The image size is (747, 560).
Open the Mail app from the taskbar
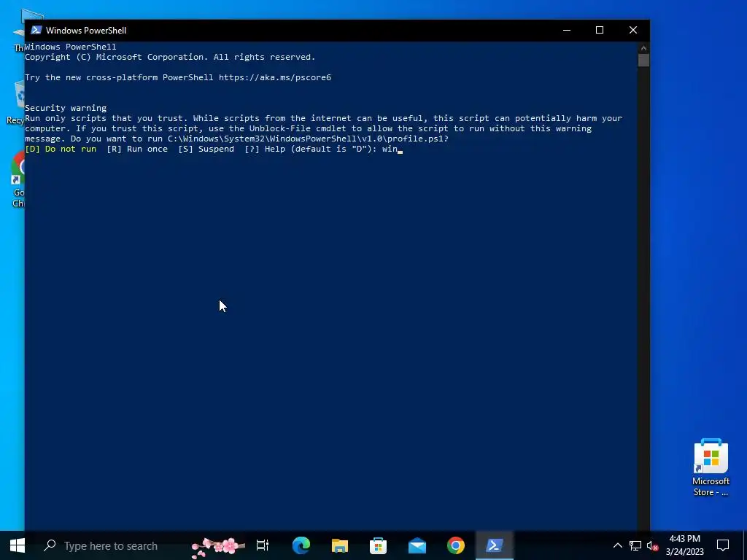(417, 545)
